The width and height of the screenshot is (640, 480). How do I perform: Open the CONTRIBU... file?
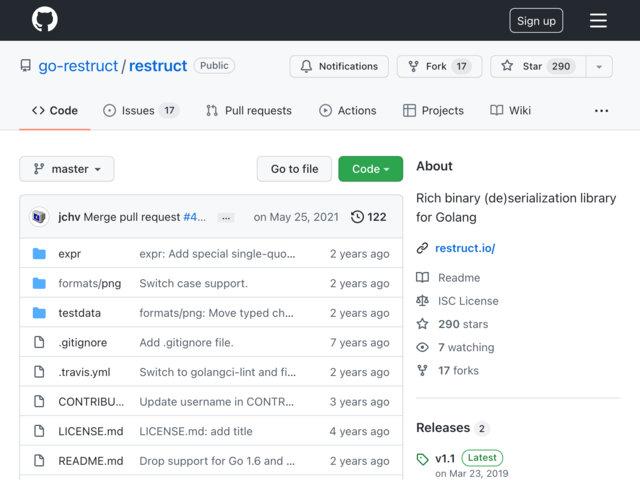(91, 402)
